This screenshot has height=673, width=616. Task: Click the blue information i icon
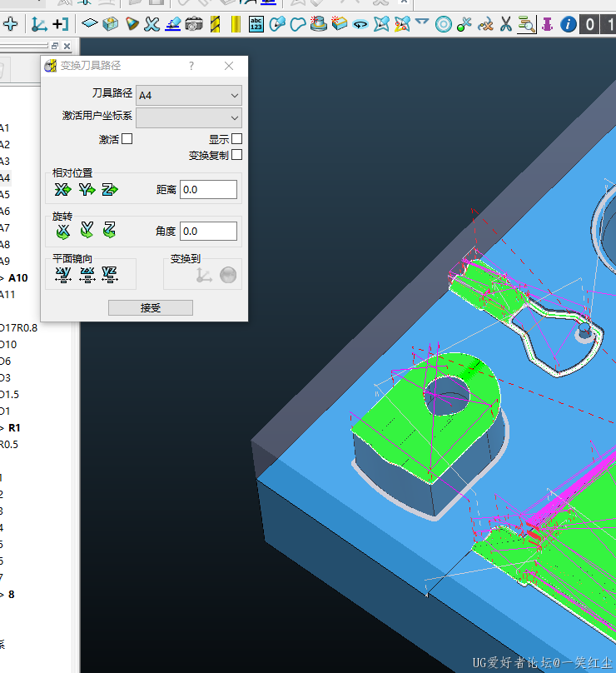[568, 24]
